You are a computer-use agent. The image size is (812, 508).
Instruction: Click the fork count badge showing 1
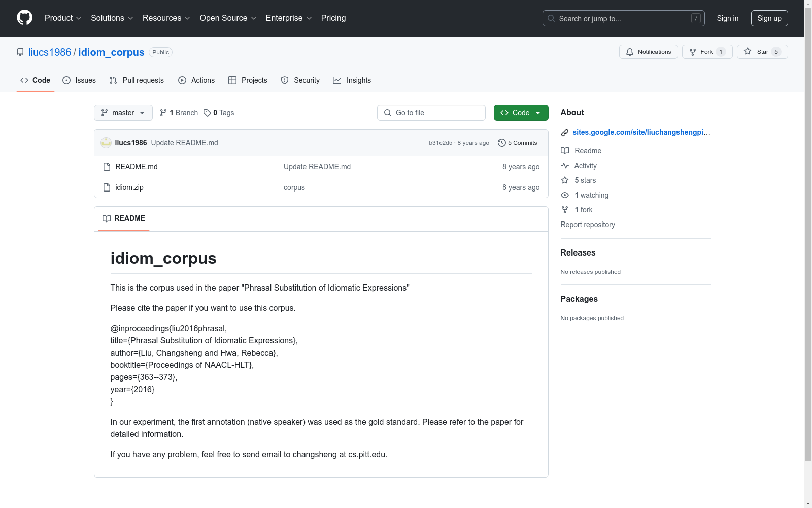[x=721, y=52]
